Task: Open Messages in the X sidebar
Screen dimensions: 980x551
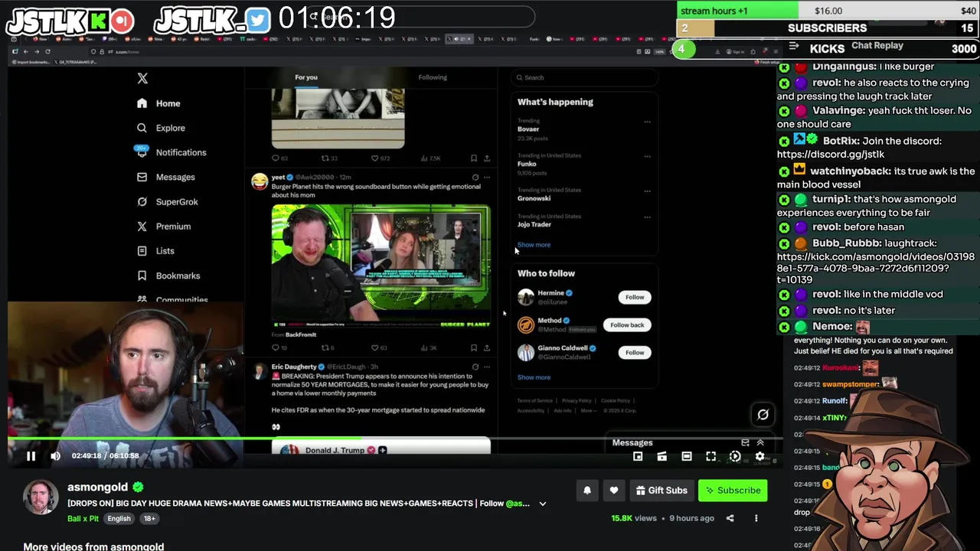Action: pos(165,177)
